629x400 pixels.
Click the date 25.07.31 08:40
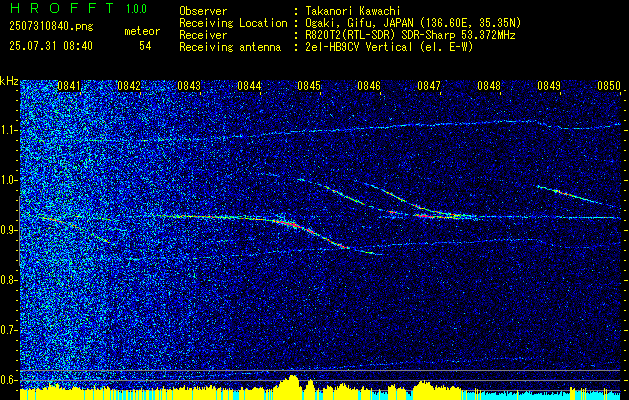tap(51, 46)
